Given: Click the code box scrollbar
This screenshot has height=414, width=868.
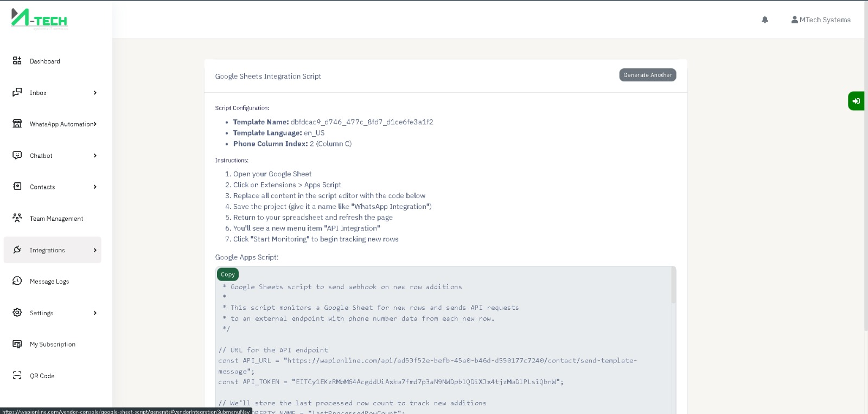Looking at the screenshot, I should click(x=673, y=285).
